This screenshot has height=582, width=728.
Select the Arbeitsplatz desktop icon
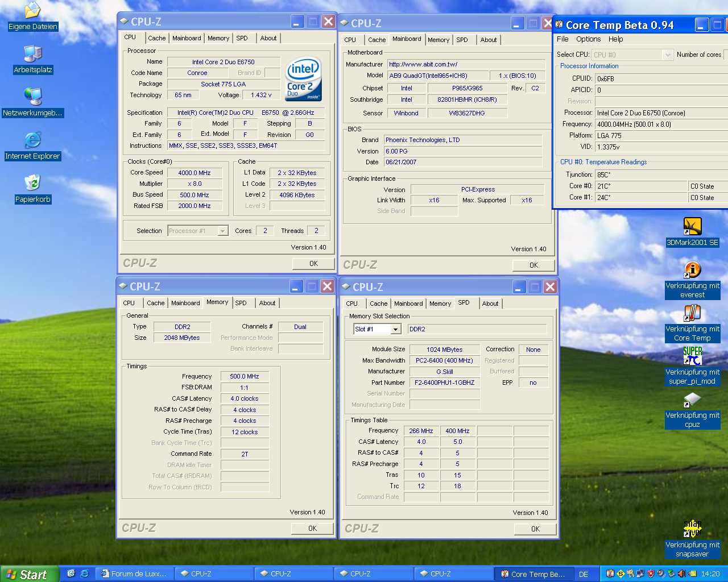point(33,54)
